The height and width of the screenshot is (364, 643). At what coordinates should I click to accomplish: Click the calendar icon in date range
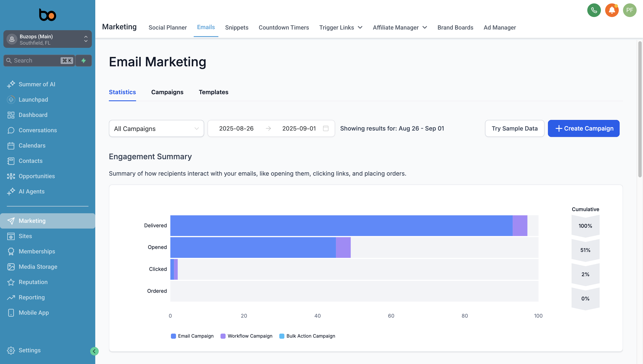(x=326, y=128)
